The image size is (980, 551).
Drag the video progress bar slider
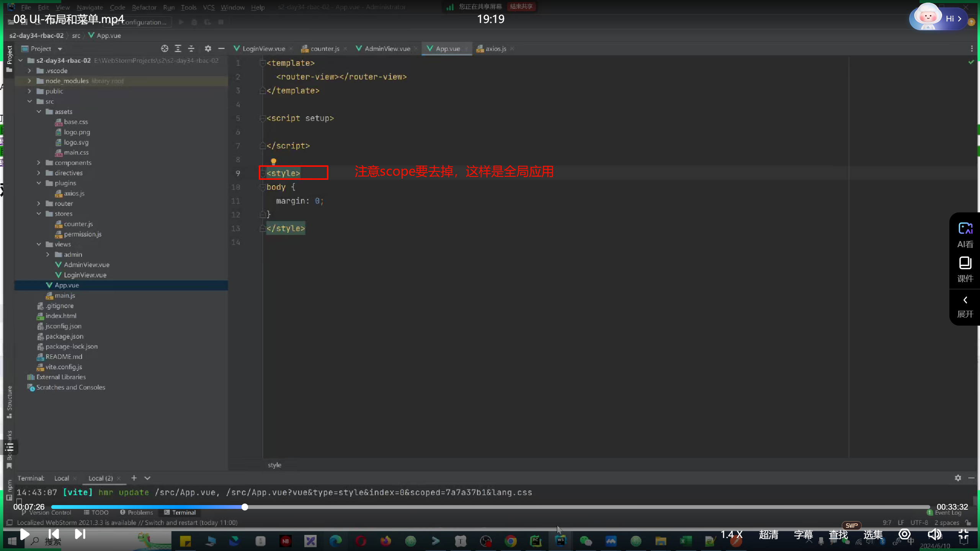click(244, 507)
